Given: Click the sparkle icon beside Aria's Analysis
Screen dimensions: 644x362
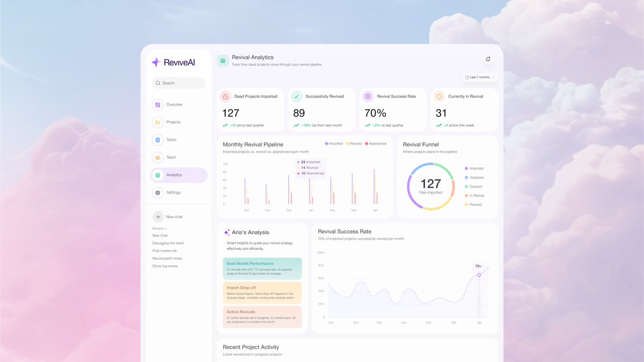Looking at the screenshot, I should 226,233.
